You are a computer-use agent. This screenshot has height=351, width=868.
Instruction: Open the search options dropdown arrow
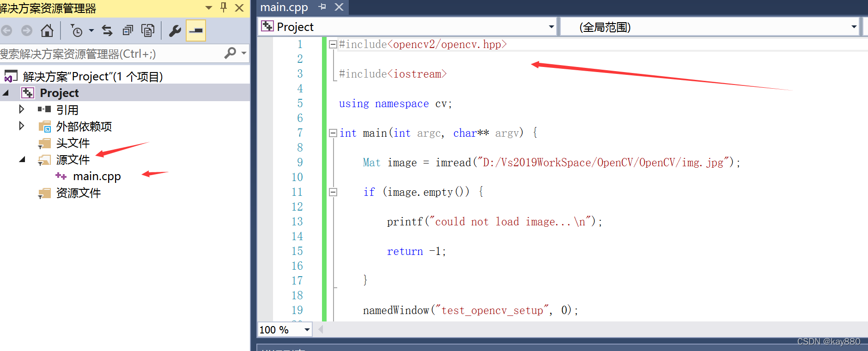[x=244, y=53]
